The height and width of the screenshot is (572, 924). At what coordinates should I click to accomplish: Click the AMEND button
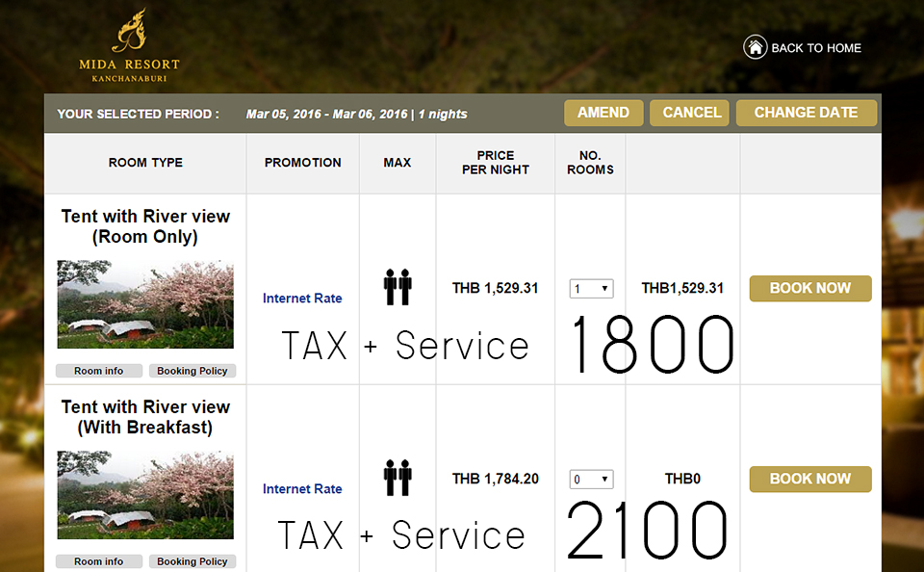tap(603, 113)
